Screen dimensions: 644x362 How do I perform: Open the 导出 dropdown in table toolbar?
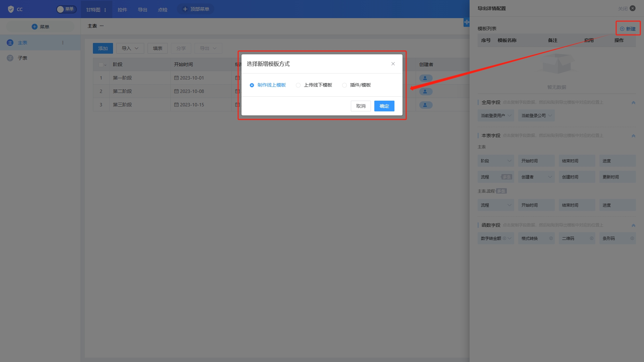point(208,48)
